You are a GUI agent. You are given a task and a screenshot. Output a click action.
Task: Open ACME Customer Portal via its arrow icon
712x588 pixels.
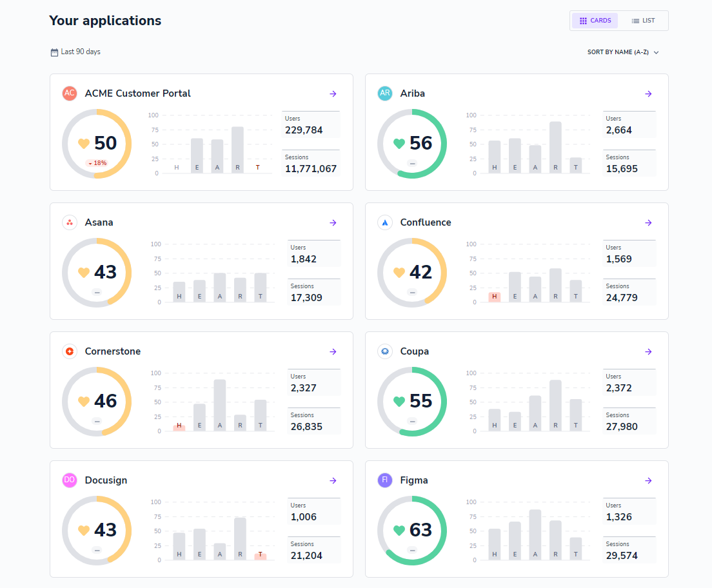pos(333,93)
